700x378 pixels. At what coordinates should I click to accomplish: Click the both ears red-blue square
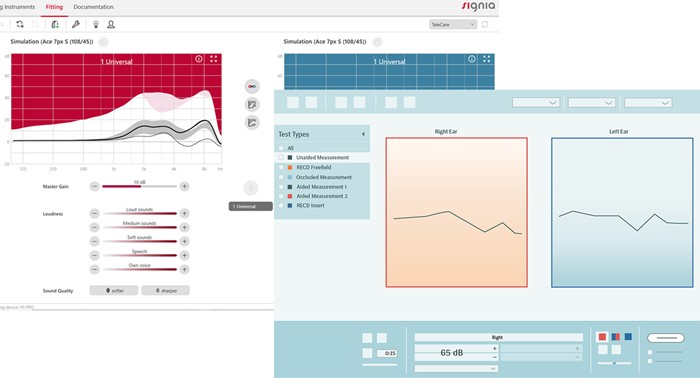coord(615,337)
